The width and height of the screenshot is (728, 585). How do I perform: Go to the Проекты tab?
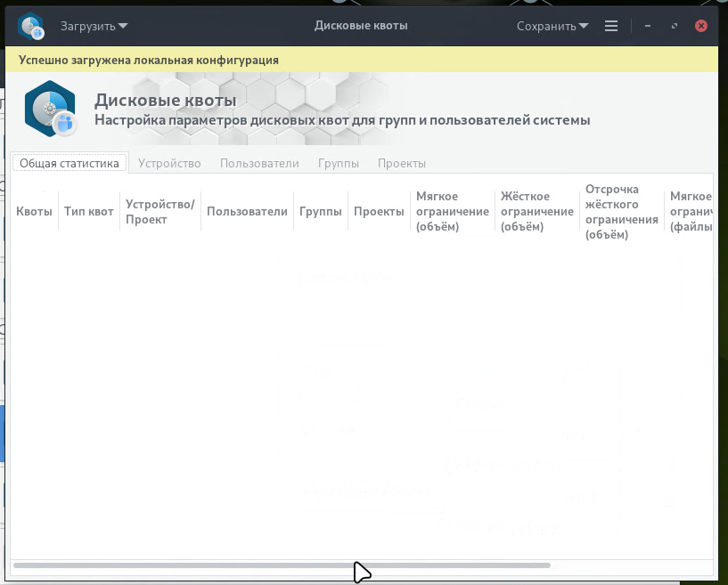402,163
